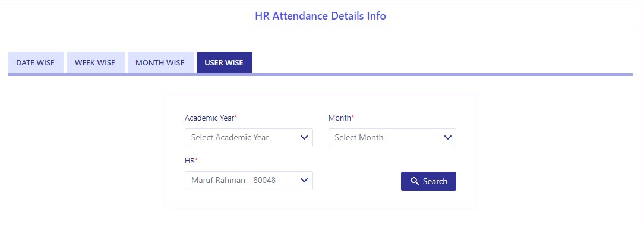Click the magnifier icon in Search button
Screen dimensions: 644x227
point(415,181)
